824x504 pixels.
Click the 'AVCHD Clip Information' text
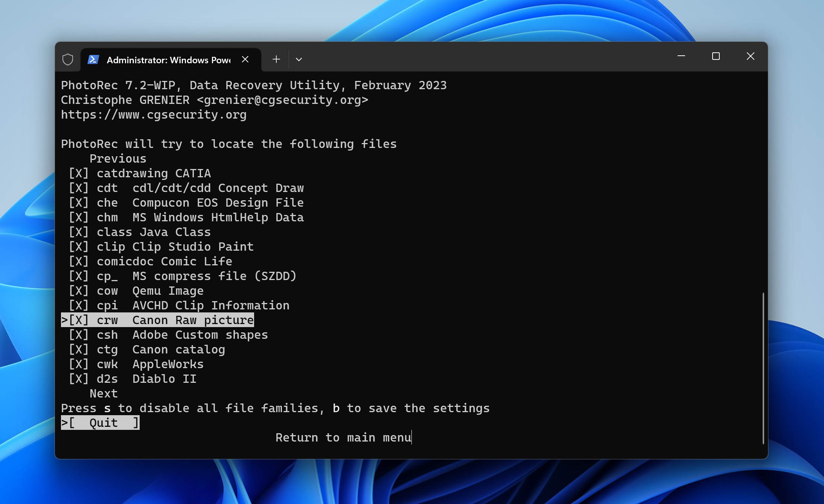point(211,305)
